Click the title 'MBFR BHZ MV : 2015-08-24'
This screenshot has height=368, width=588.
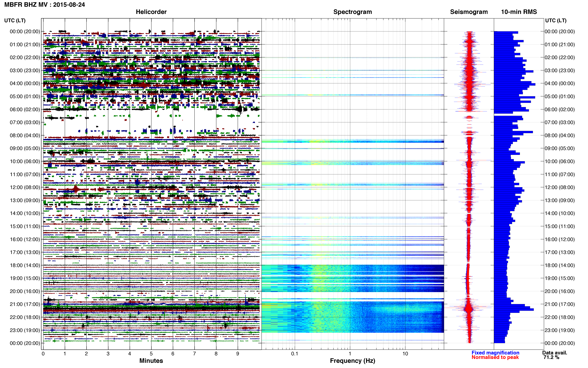[x=45, y=5]
